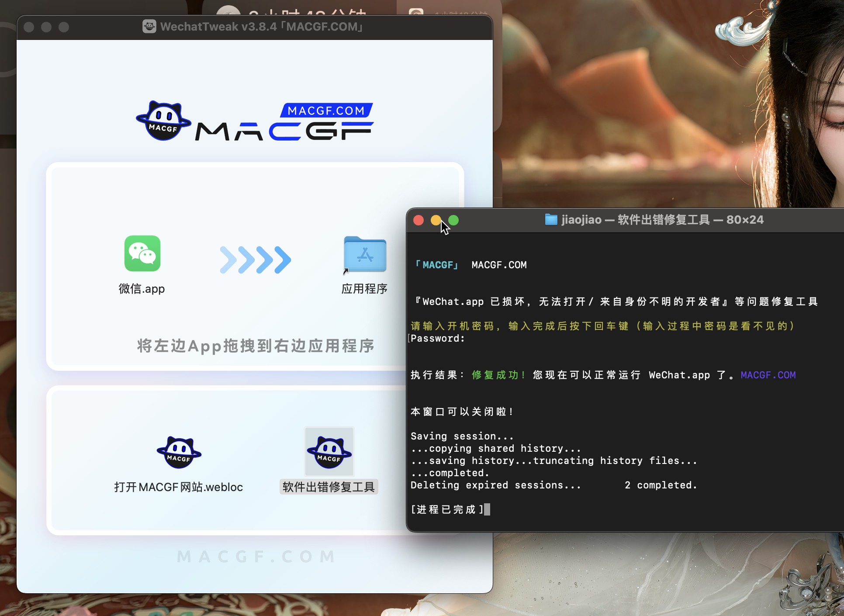Click the green 修复成功 result text
Image resolution: width=844 pixels, height=616 pixels.
point(497,375)
